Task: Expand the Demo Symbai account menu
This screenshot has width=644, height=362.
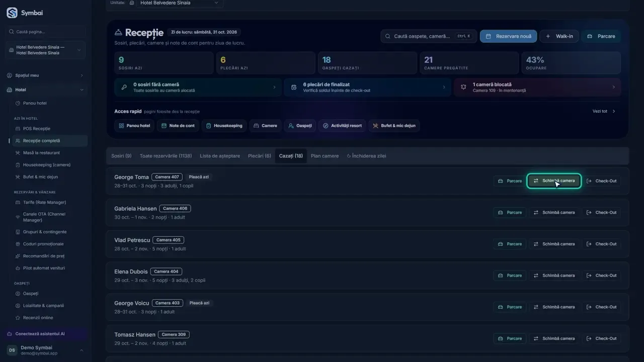Action: click(45, 350)
